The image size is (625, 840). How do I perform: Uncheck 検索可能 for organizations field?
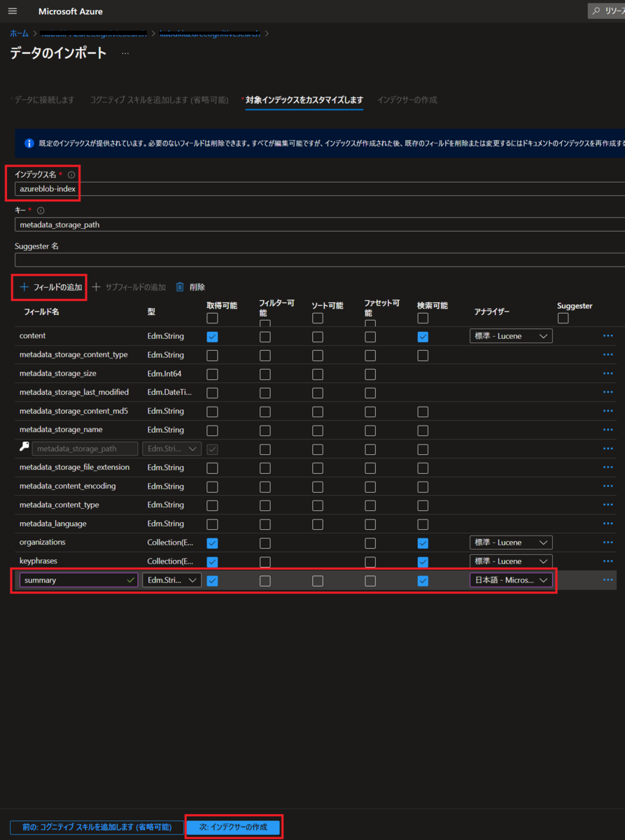[x=423, y=542]
